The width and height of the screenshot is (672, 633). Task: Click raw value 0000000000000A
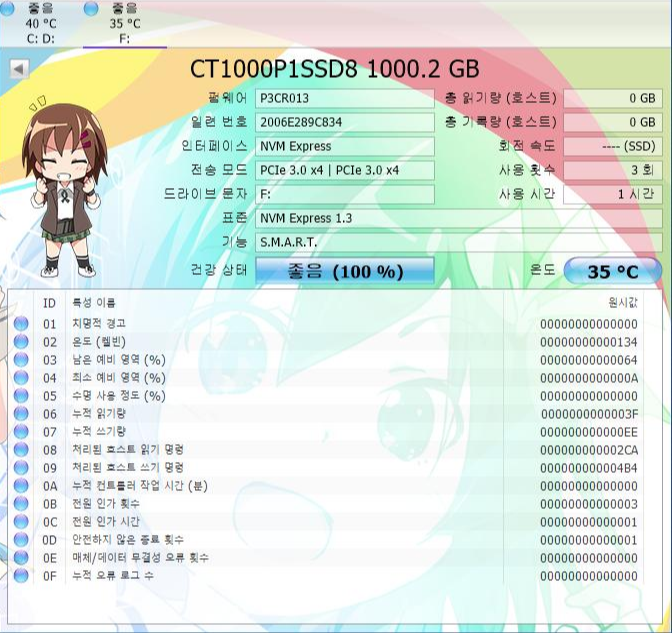pyautogui.click(x=589, y=378)
